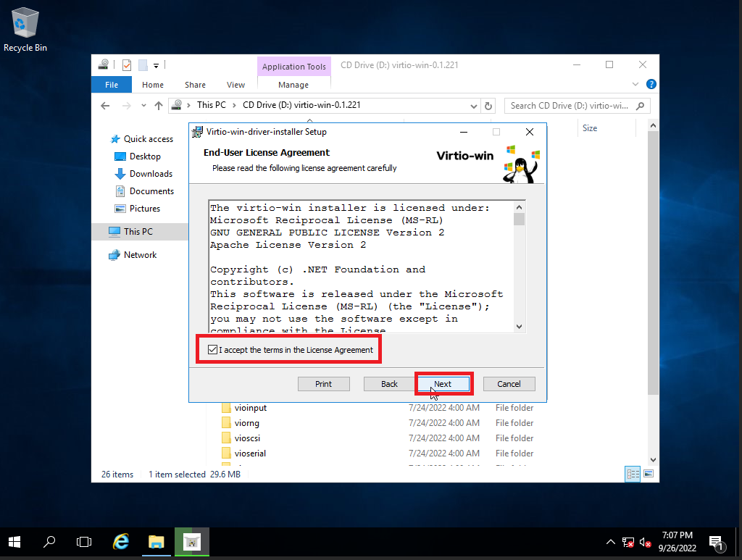Click the vioinput folder icon
The image size is (742, 560).
[x=226, y=408]
